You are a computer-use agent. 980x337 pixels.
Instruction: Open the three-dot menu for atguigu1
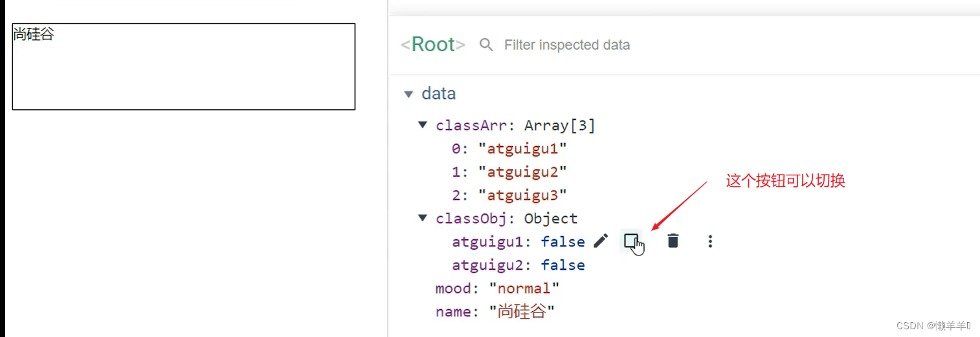[710, 241]
